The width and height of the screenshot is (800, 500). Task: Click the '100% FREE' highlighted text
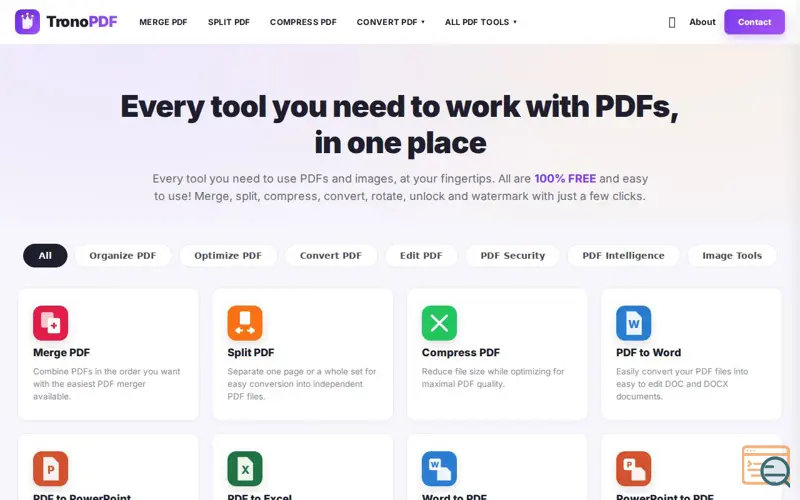pos(565,179)
